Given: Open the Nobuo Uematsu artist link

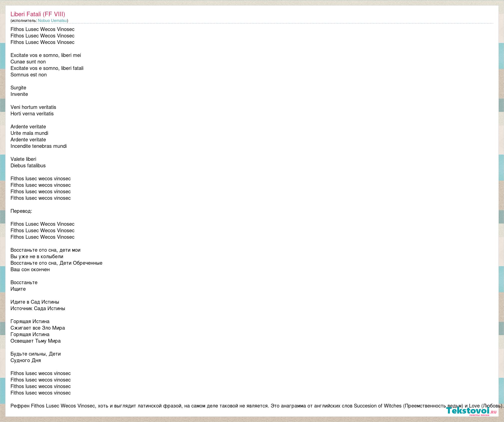Looking at the screenshot, I should 52,21.
